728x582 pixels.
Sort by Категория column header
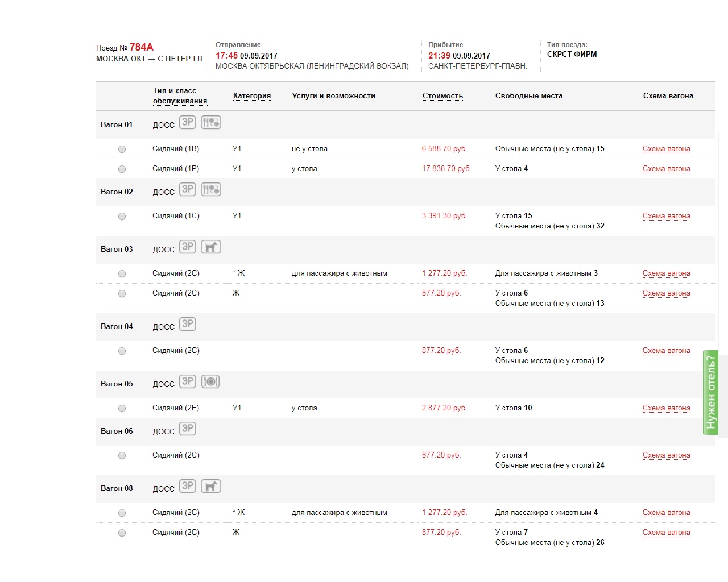(252, 95)
